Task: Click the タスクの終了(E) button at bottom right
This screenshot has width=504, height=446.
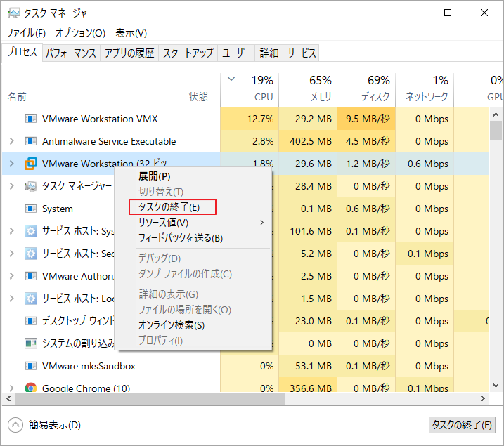Action: pos(462,425)
